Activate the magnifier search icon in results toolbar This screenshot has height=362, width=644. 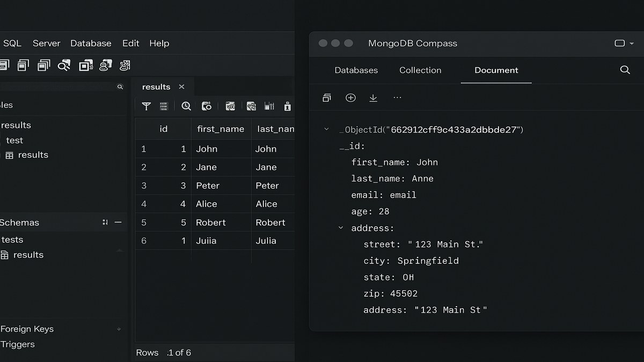pyautogui.click(x=186, y=106)
